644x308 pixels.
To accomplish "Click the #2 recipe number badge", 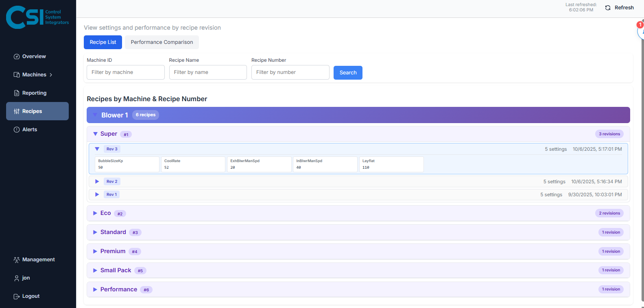I will coord(120,214).
